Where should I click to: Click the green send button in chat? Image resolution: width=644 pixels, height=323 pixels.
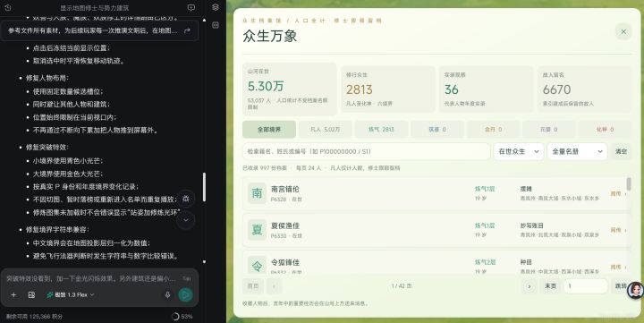click(x=186, y=294)
